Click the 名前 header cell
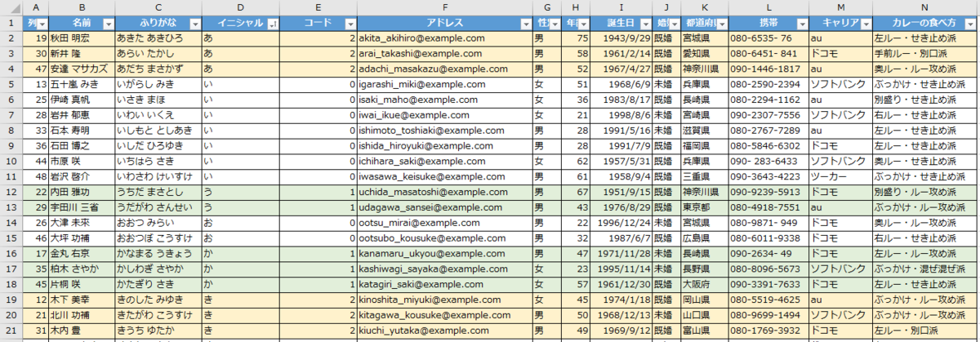Viewport: 980px width, 342px height. [x=82, y=24]
